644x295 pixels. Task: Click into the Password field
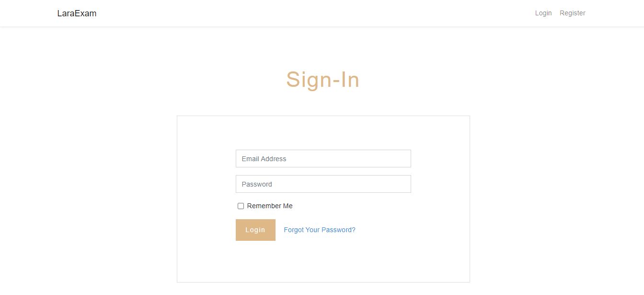pos(323,184)
